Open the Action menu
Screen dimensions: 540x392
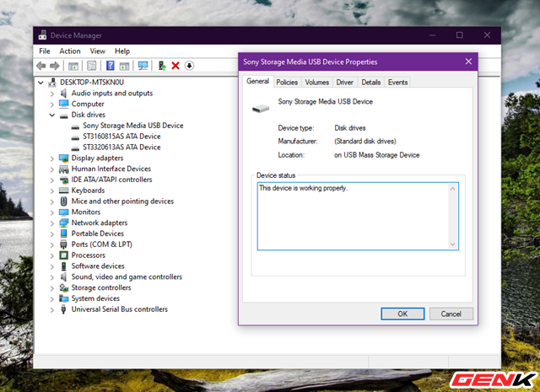tap(70, 51)
